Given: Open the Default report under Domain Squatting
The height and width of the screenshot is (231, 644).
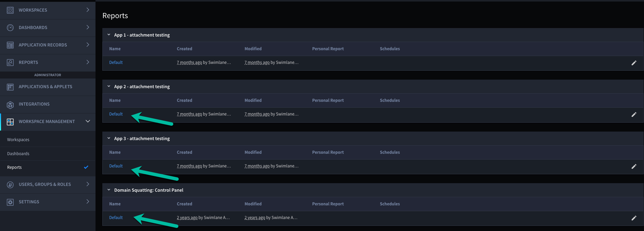Looking at the screenshot, I should point(116,218).
